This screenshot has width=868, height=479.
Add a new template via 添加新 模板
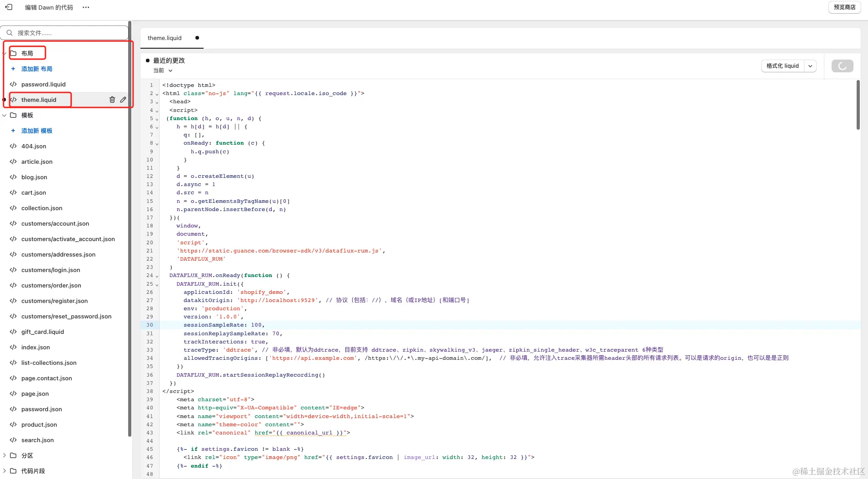click(x=37, y=131)
